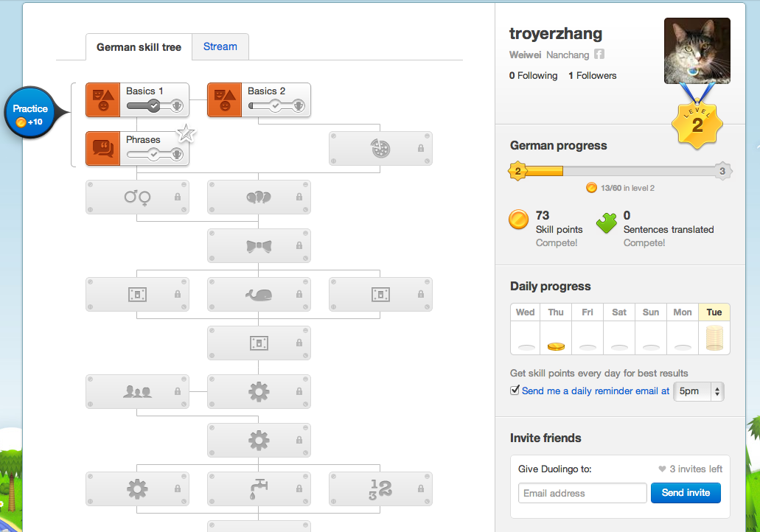This screenshot has width=760, height=532.
Task: Select the locked gender-symbols skill
Action: [137, 197]
